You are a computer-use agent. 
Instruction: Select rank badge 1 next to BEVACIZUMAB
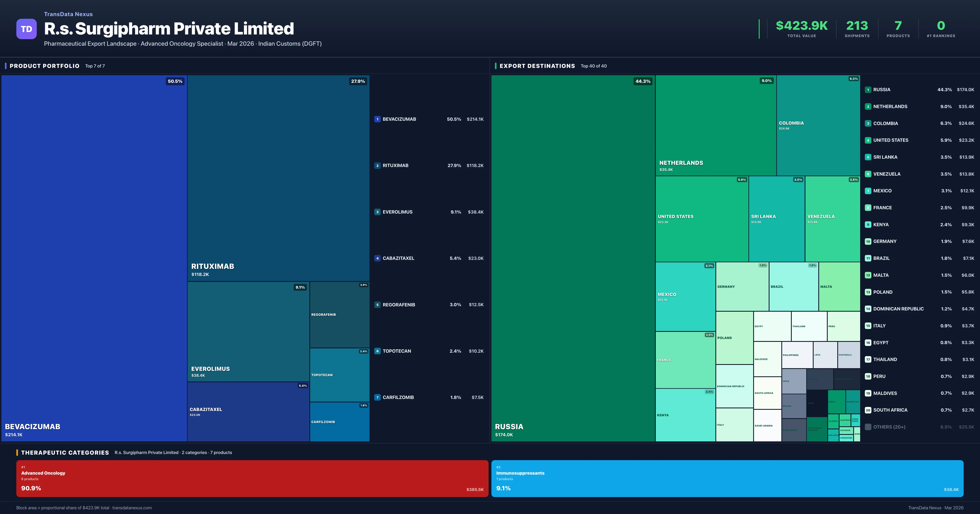click(x=377, y=119)
